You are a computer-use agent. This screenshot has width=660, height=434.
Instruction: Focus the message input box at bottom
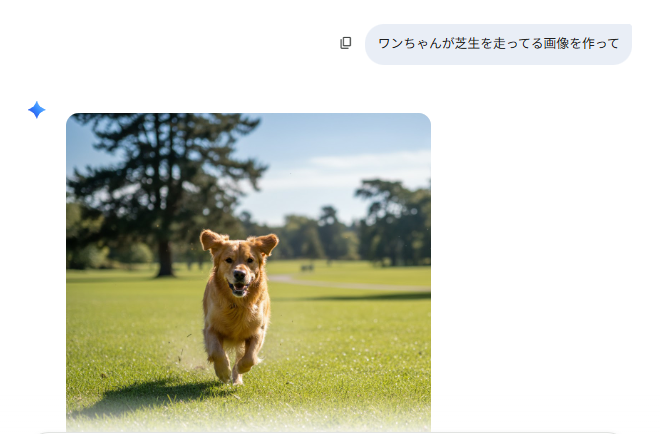click(x=330, y=431)
